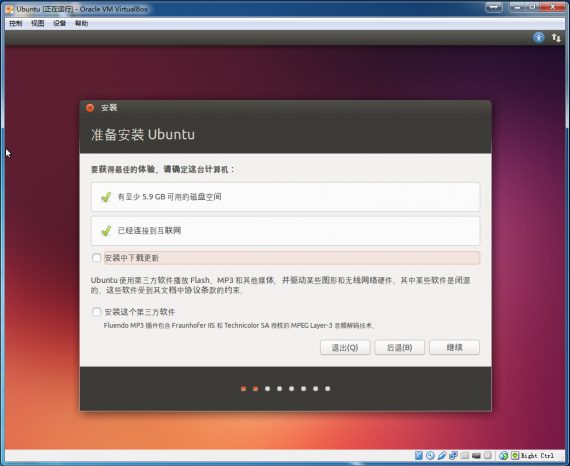
Task: Click the 要获得最佳的体验 instruction text
Action: [x=162, y=169]
